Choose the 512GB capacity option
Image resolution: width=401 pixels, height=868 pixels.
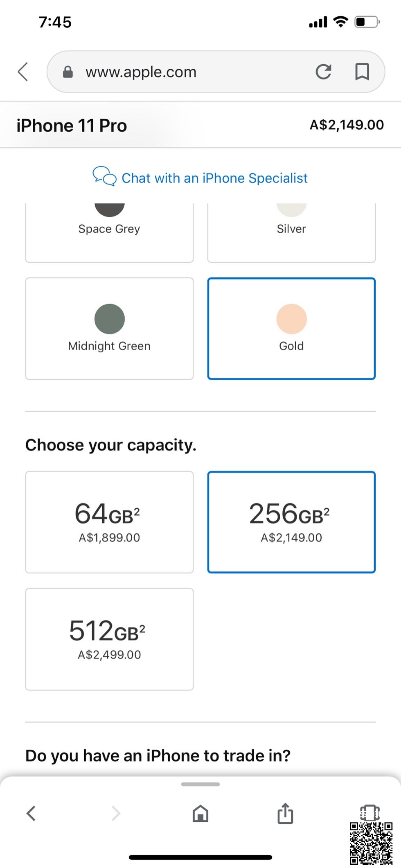click(109, 639)
